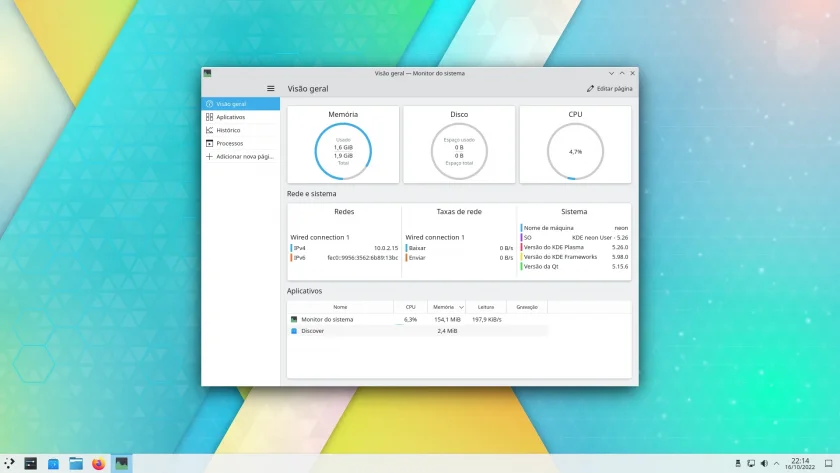840x473 pixels.
Task: Open the hamburger menu in sidebar
Action: point(271,88)
